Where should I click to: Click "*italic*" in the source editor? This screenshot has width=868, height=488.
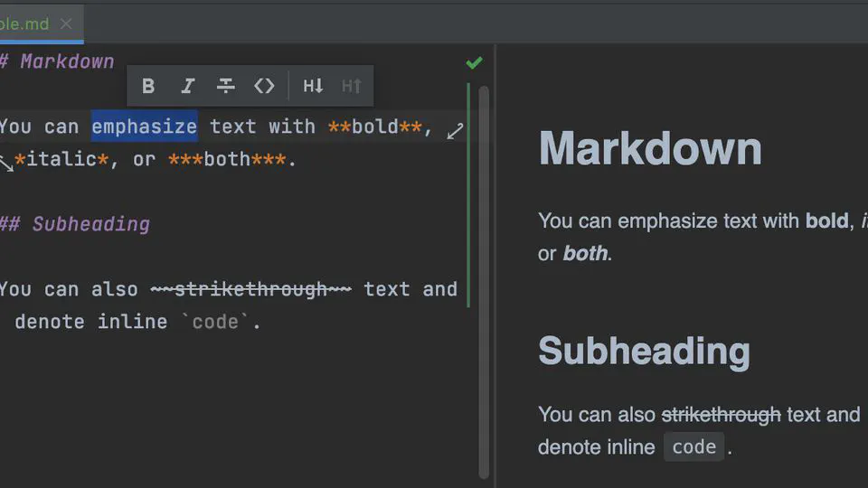[x=61, y=159]
